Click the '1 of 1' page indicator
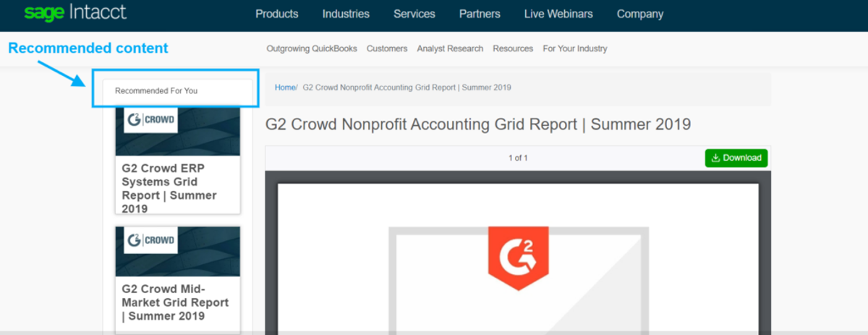This screenshot has width=868, height=335. click(x=518, y=158)
